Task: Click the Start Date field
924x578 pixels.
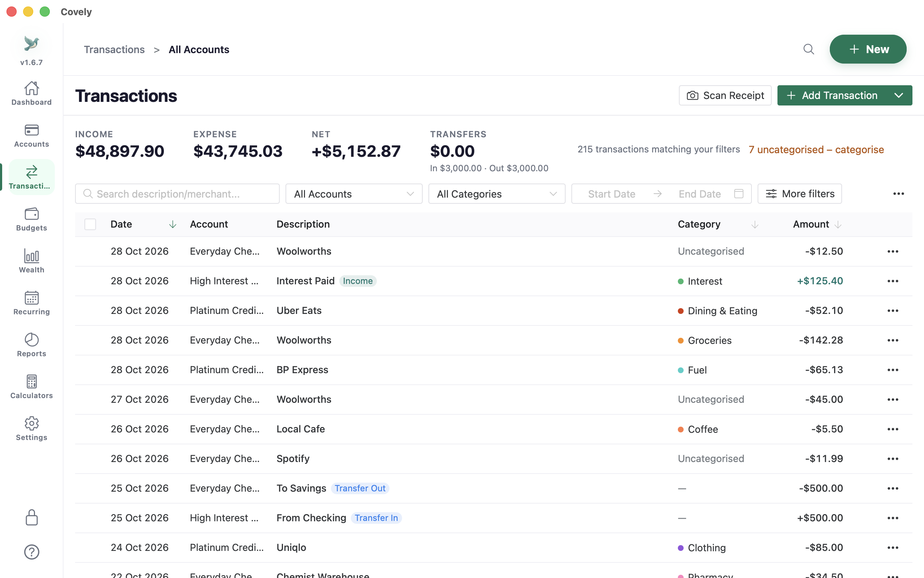Action: click(611, 194)
